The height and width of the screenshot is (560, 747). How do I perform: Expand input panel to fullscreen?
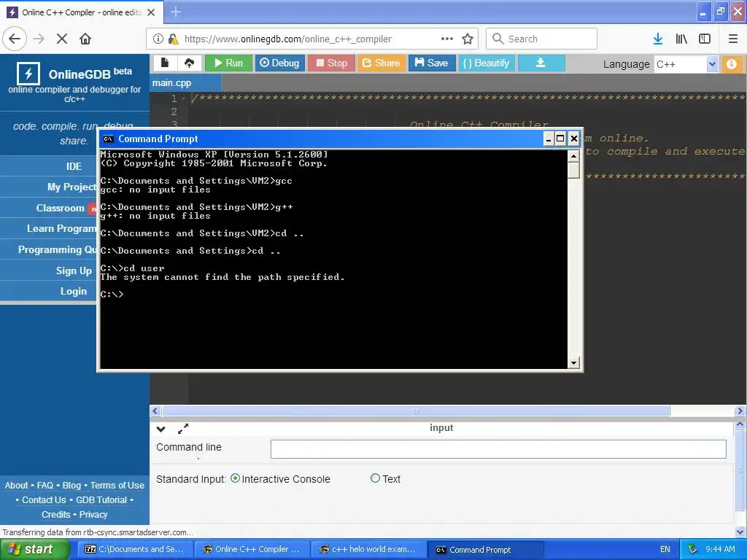pos(183,429)
